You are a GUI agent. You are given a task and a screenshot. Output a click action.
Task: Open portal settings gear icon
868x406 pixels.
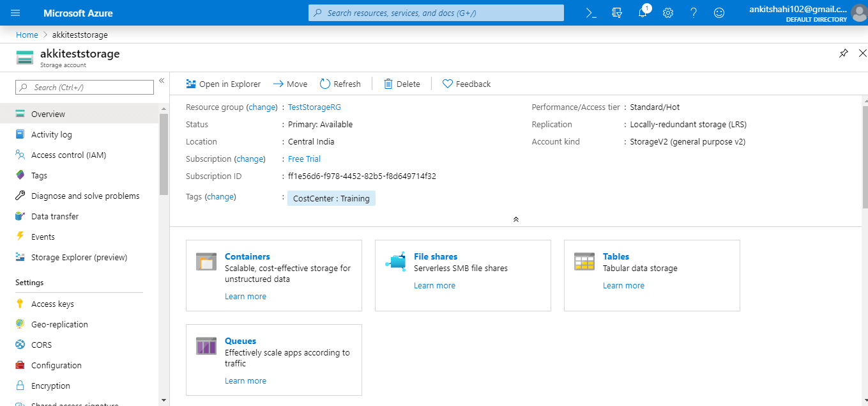tap(668, 13)
